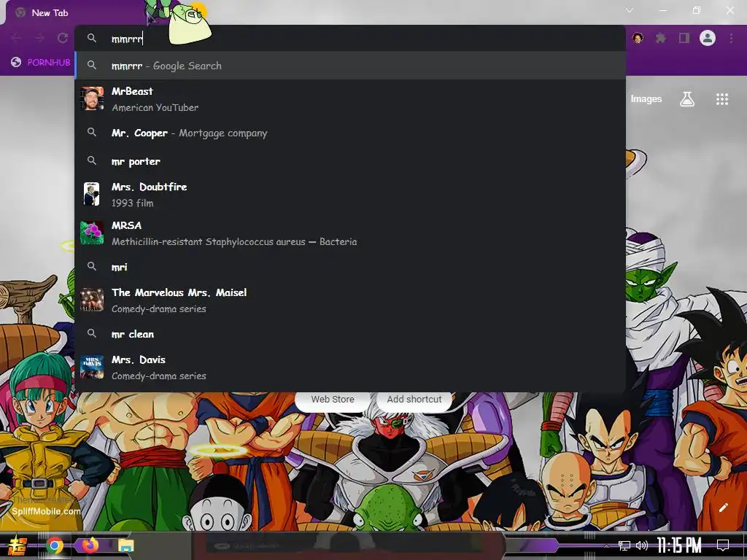Click the address bar text field
This screenshot has width=747, height=560.
tap(350, 39)
